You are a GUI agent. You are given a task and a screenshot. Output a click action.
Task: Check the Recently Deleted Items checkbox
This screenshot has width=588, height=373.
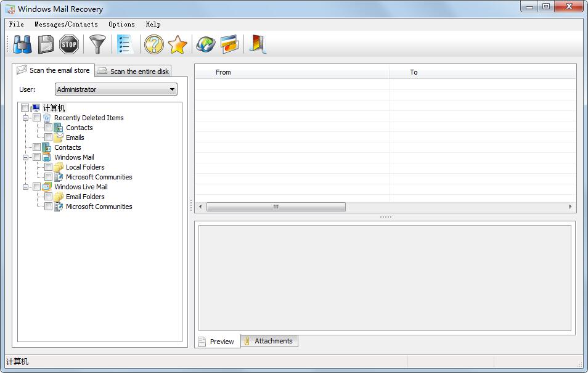pyautogui.click(x=37, y=118)
